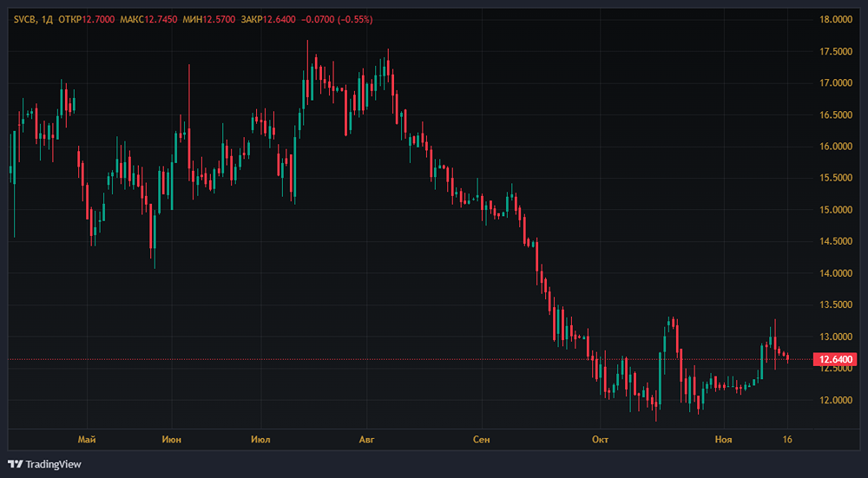Click the ЗАКР 12.6400 close value
The image size is (868, 478).
268,19
